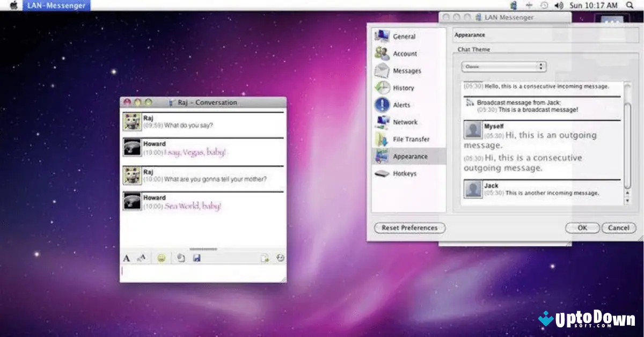Select the Hotkeys icon in the sidebar
The height and width of the screenshot is (337, 644).
382,173
